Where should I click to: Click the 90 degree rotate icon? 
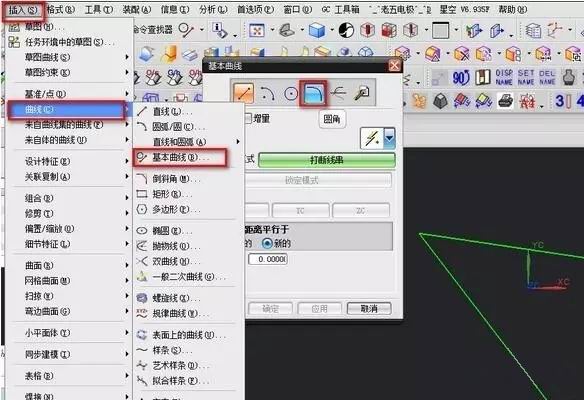(461, 77)
